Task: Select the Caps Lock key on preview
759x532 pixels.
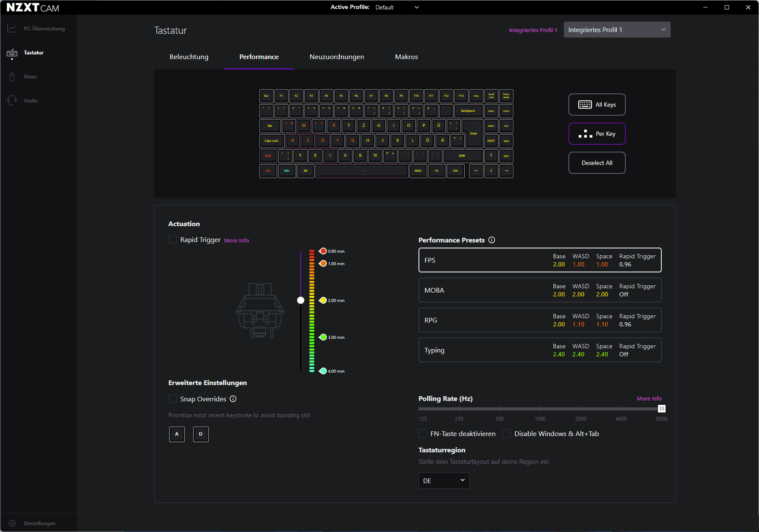Action: [x=272, y=141]
